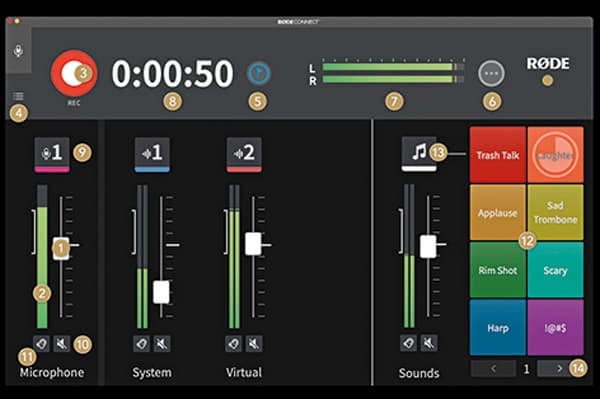Screen dimensions: 600x399
Task: Click the microphone icon in left sidebar
Action: click(x=18, y=50)
